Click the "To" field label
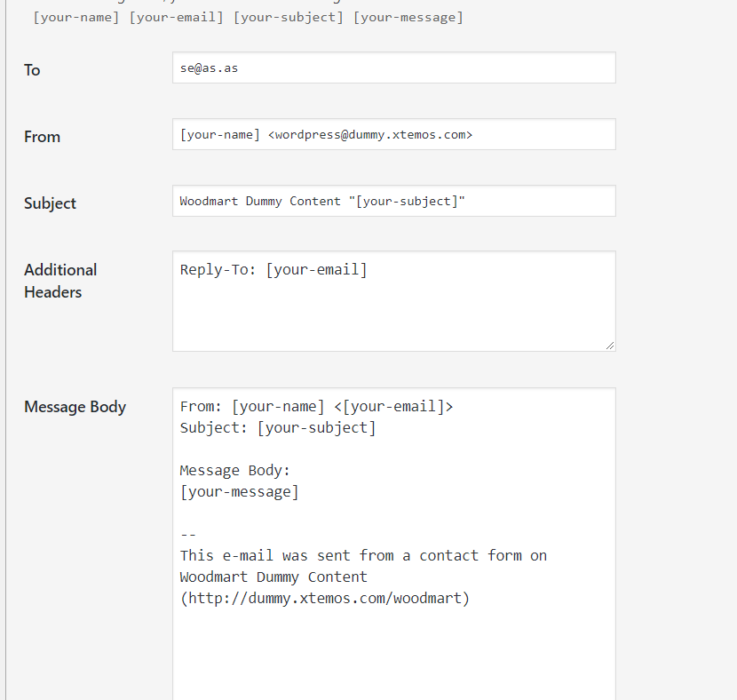The image size is (737, 700). [x=32, y=70]
